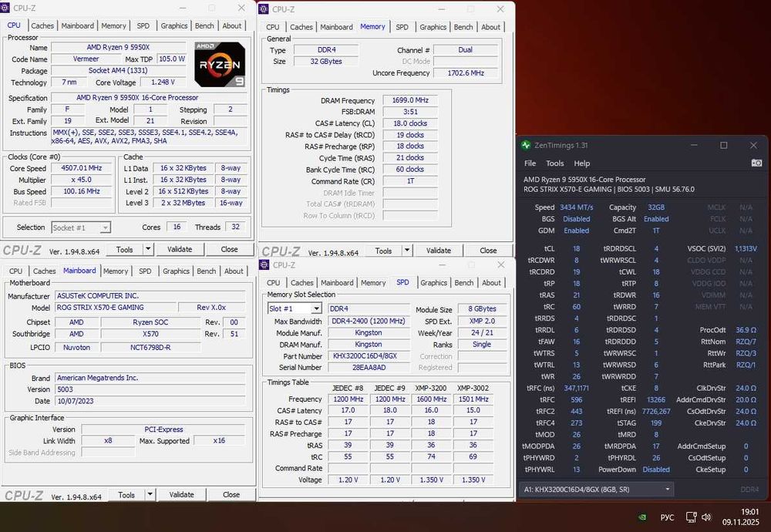Click the Uncore Frequency 1702.6 MHz value

[x=466, y=72]
